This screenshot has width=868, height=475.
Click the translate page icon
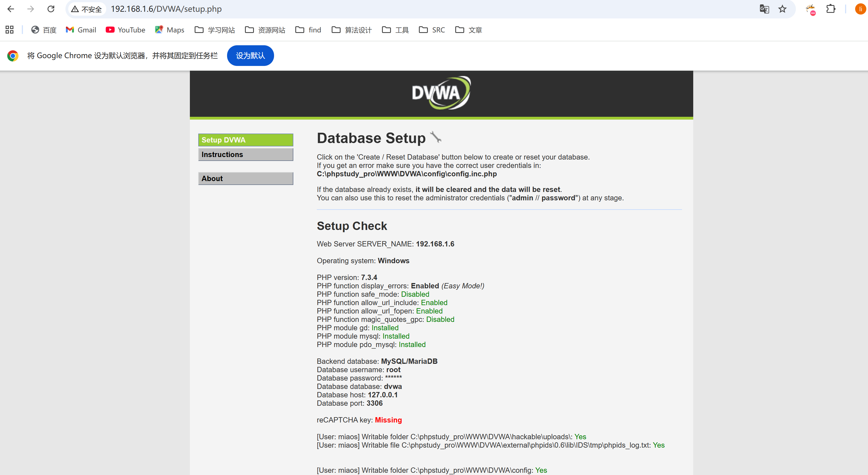764,9
